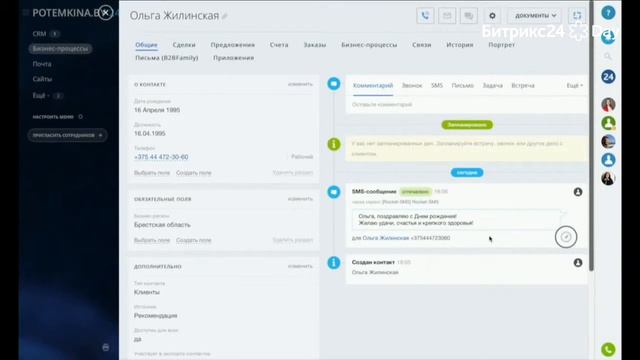The image size is (640, 360).
Task: Select the Комментарий timeline tab
Action: pyautogui.click(x=373, y=86)
